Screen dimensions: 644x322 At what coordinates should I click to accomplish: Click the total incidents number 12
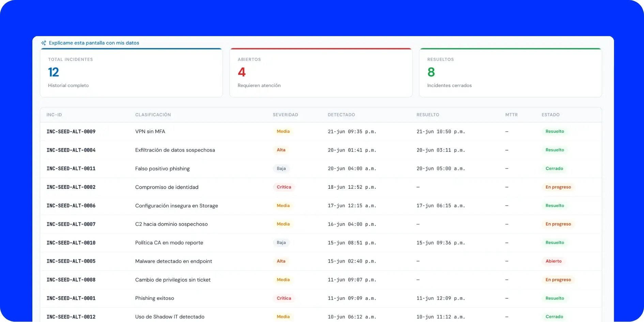pyautogui.click(x=53, y=72)
